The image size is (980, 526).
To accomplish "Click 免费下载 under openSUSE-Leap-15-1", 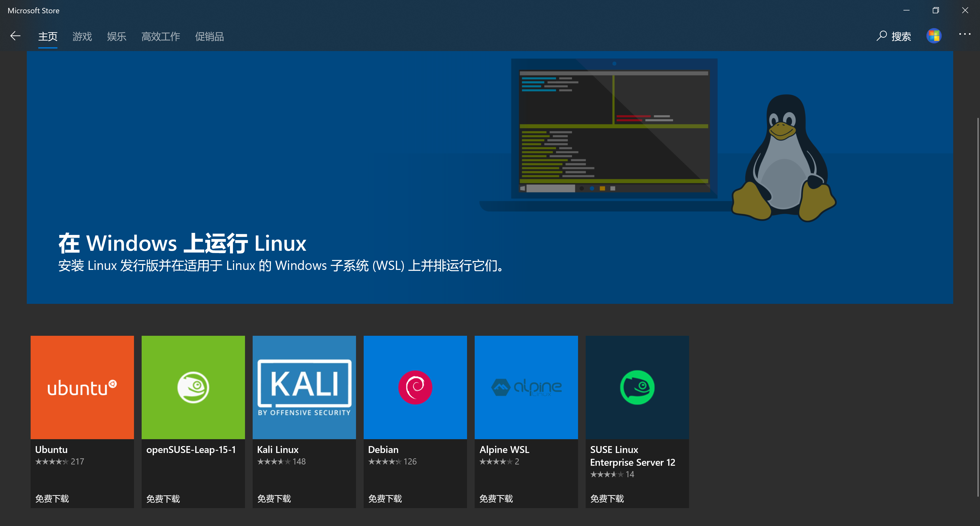I will [163, 499].
